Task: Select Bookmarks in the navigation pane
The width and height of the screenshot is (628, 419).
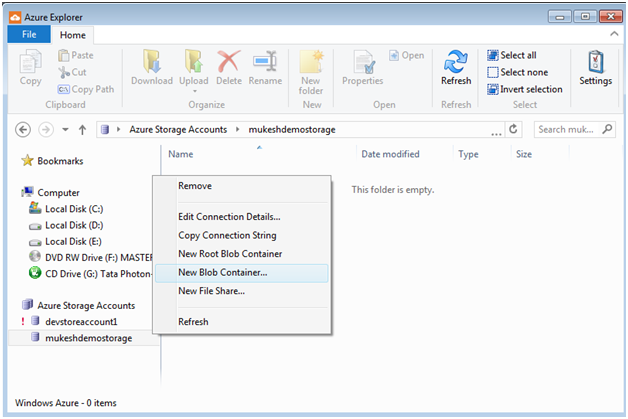Action: (52, 161)
